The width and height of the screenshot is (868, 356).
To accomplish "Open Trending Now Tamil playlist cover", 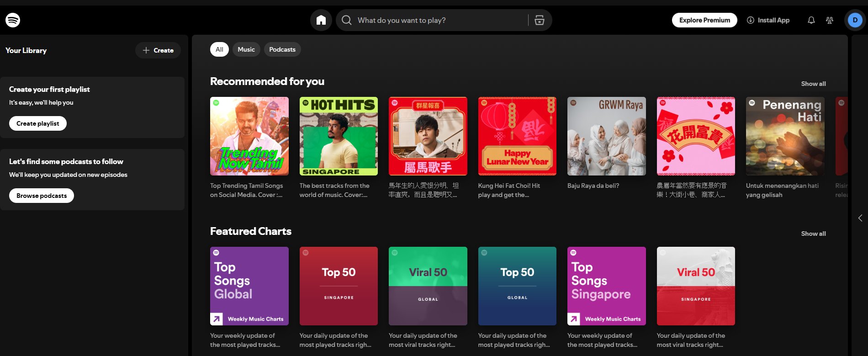I will [x=249, y=136].
